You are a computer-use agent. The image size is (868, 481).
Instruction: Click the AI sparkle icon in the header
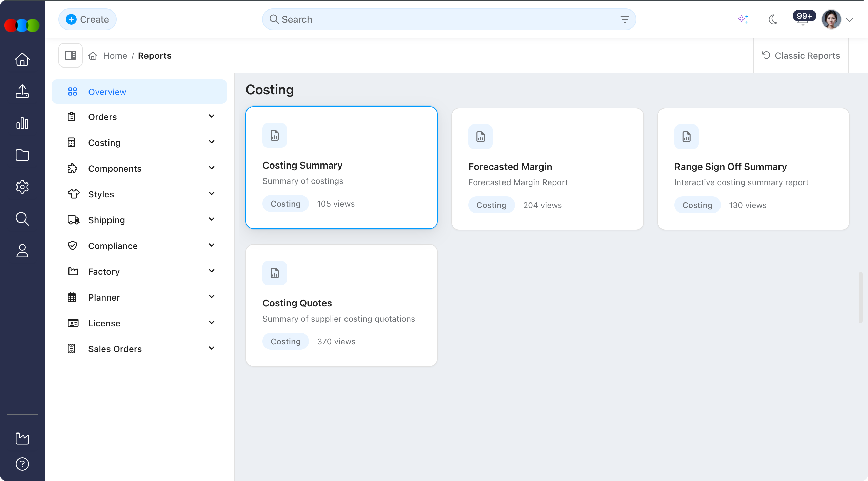[x=743, y=19]
